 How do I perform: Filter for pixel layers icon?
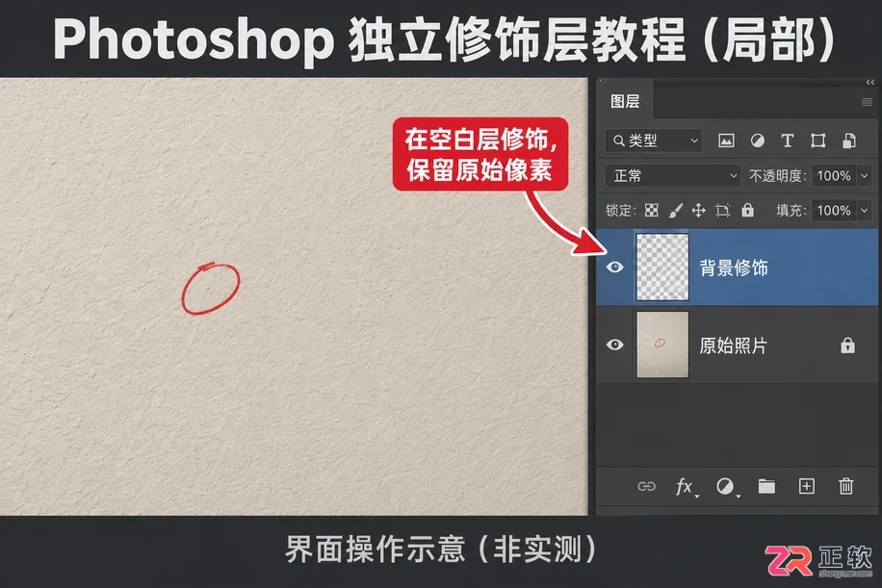click(x=726, y=141)
